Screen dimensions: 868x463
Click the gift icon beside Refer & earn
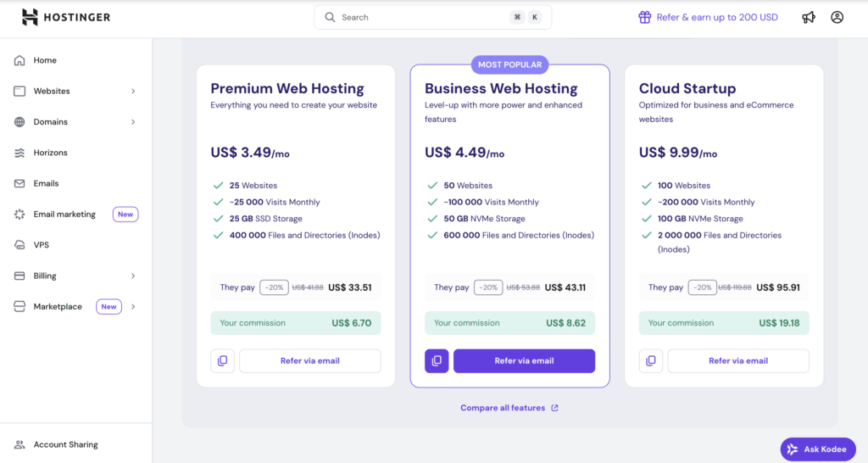(645, 17)
